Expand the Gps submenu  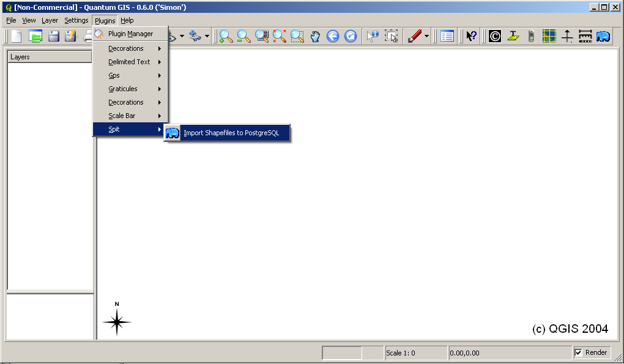click(x=130, y=75)
